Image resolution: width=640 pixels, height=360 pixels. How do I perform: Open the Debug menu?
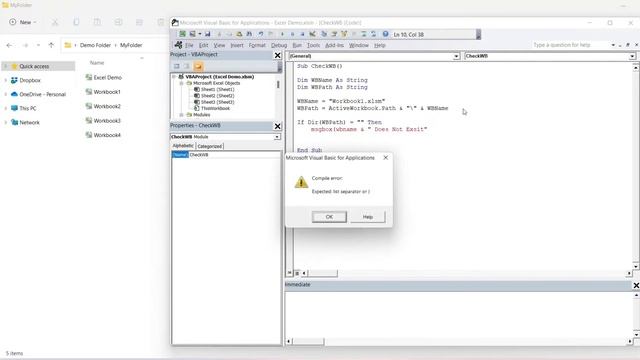(279, 45)
